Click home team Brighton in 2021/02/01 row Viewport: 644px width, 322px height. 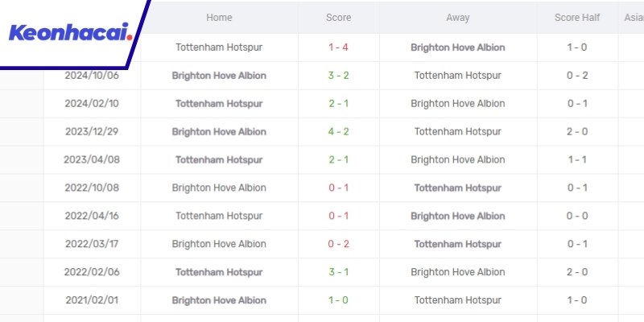click(x=219, y=300)
